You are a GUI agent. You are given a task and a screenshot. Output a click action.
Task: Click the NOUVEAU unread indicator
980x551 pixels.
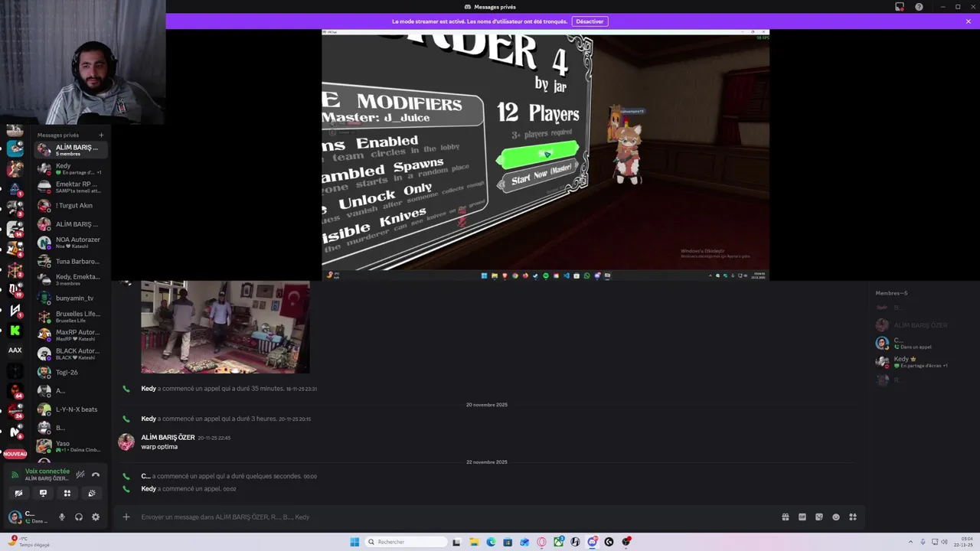pyautogui.click(x=15, y=454)
